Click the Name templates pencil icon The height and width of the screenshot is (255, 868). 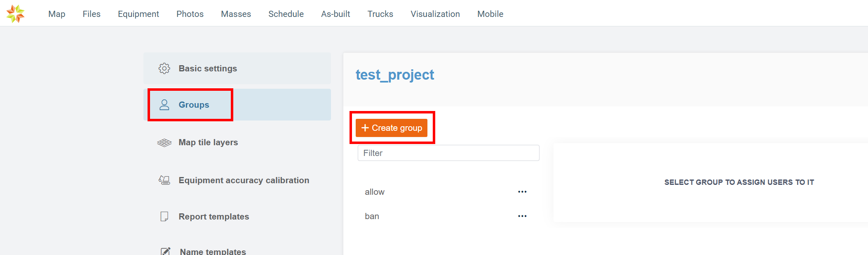165,251
